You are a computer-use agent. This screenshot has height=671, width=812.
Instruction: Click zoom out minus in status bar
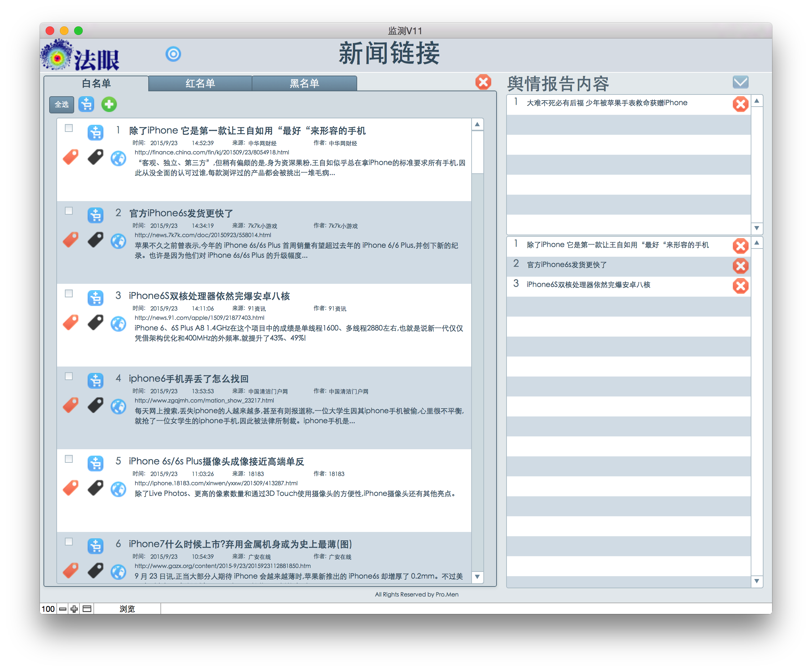coord(63,609)
